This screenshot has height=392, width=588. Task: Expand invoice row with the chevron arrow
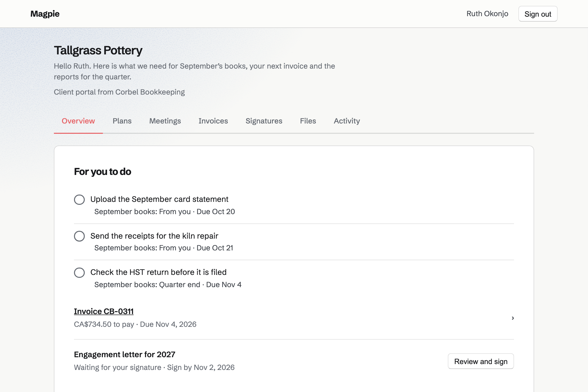point(513,318)
